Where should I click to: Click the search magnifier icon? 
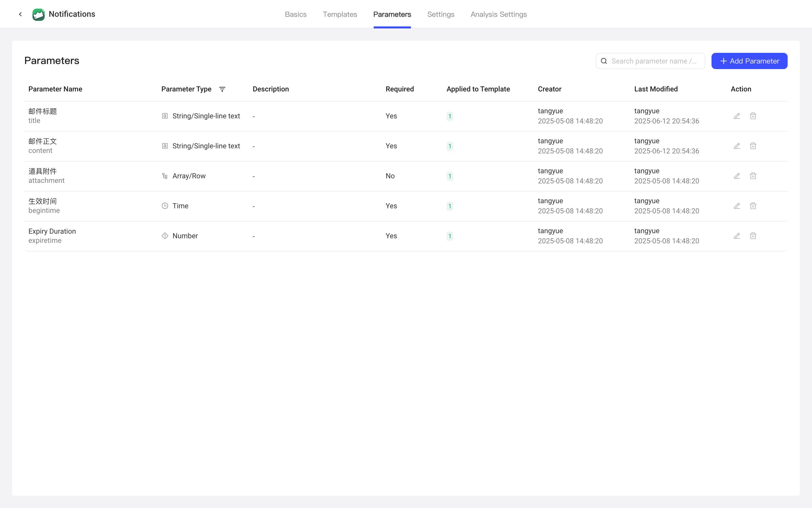point(604,61)
